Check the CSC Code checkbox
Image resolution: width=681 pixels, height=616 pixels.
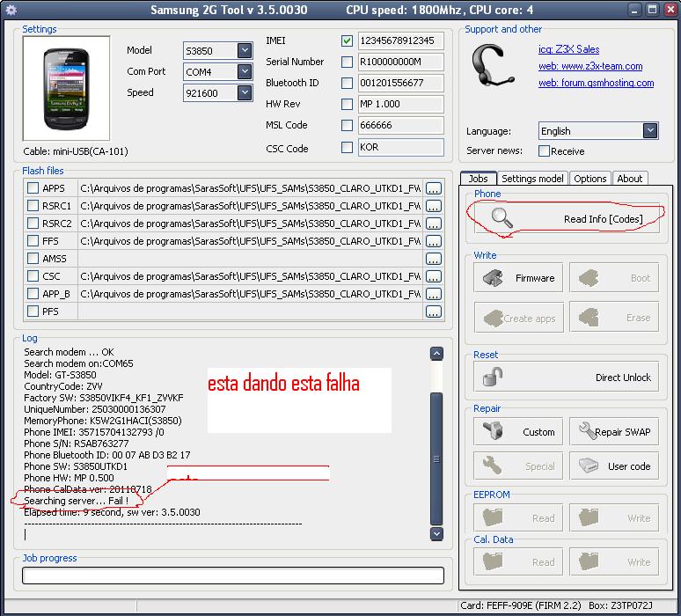click(x=347, y=147)
